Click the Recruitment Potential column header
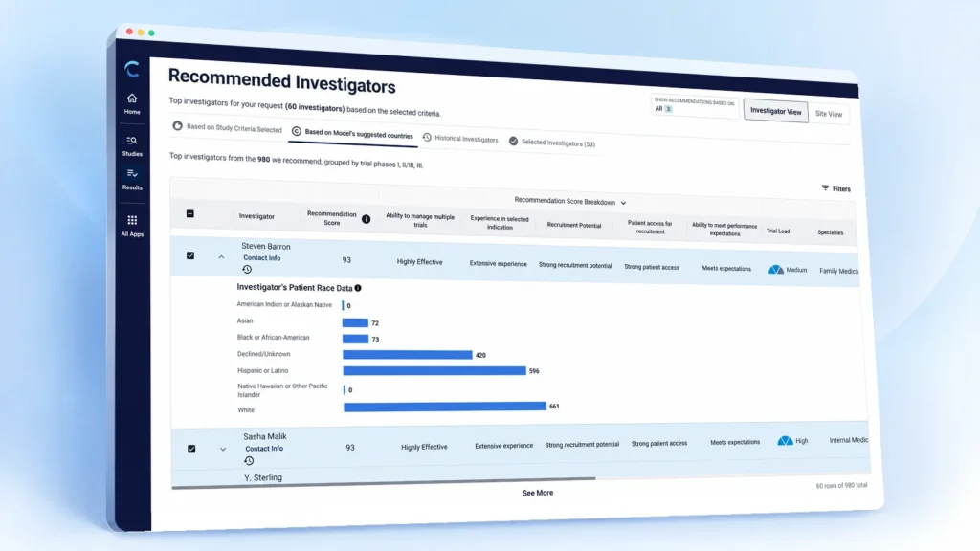Image resolution: width=980 pixels, height=551 pixels. tap(574, 225)
